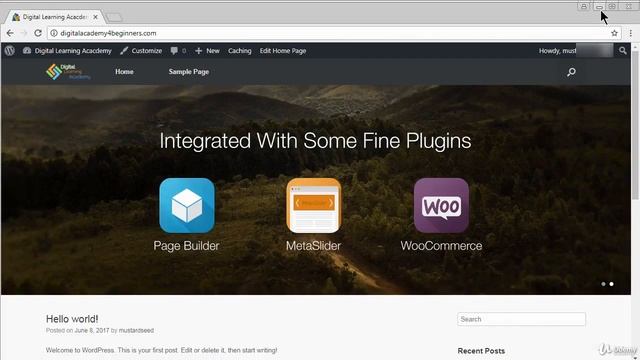The height and width of the screenshot is (360, 640).
Task: Open the Sample Page navigation link
Action: 189,71
